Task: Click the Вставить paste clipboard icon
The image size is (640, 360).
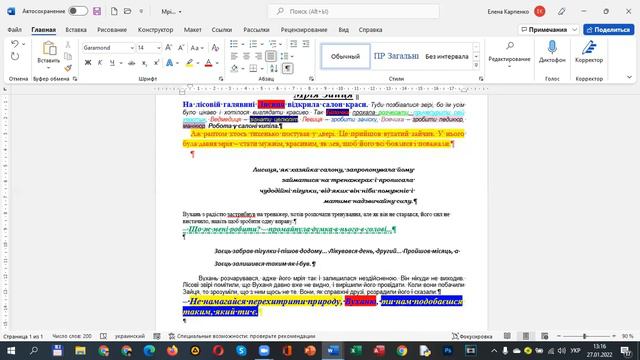Action: coord(49,48)
